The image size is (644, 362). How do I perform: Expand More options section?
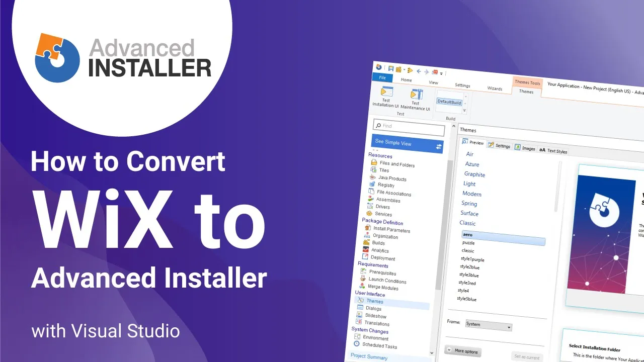point(463,351)
